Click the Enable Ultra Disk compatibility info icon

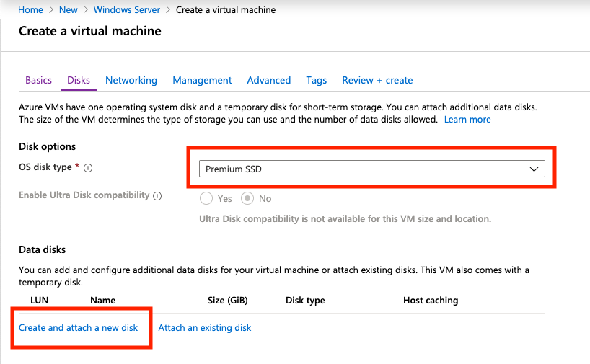(157, 195)
